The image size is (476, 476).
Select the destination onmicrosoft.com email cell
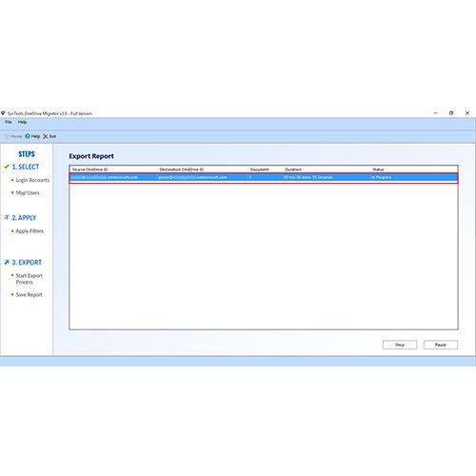click(x=192, y=177)
